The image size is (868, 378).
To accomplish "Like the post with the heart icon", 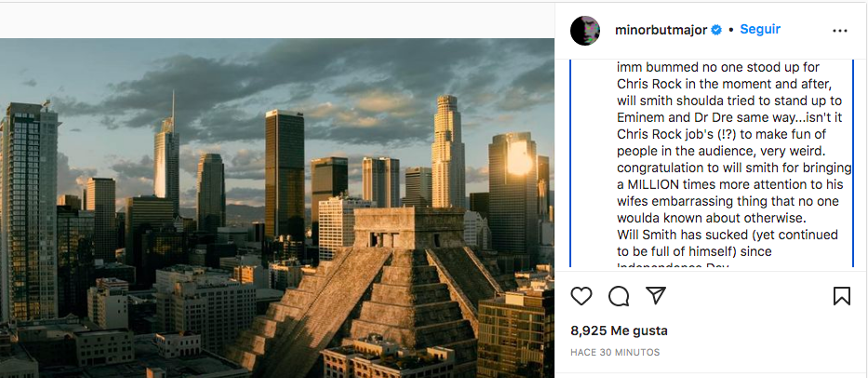I will coord(581,296).
